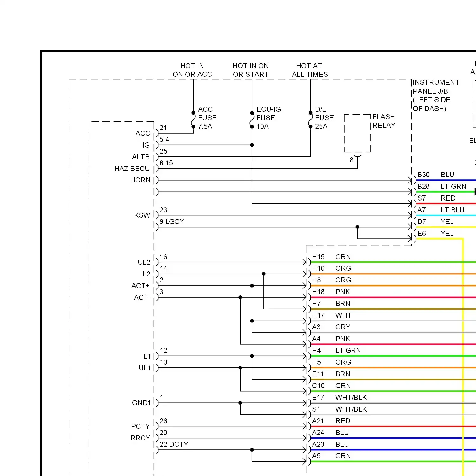Click the "H8" connector pin label
Screen dimensions: 476x476
point(316,280)
